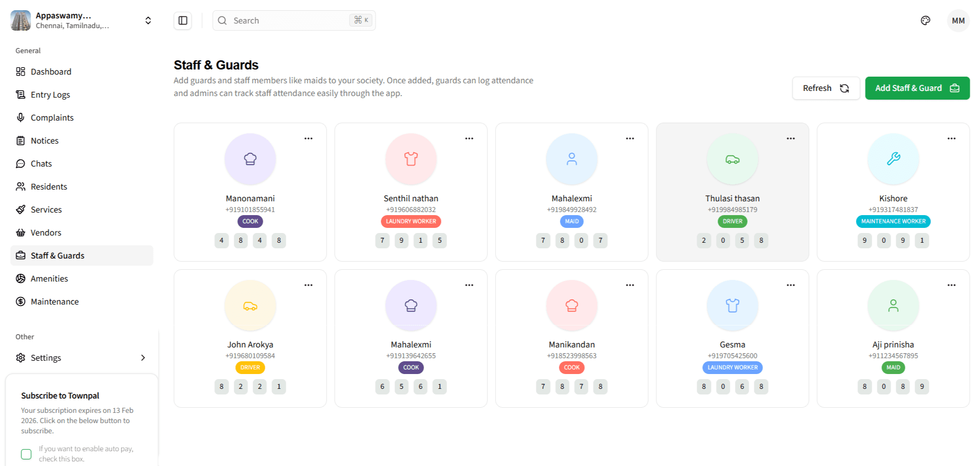Open the Notices section

pos(44,141)
